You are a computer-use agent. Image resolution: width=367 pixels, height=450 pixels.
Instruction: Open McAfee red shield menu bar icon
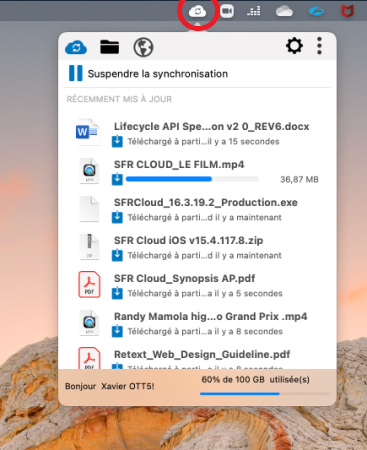(347, 11)
